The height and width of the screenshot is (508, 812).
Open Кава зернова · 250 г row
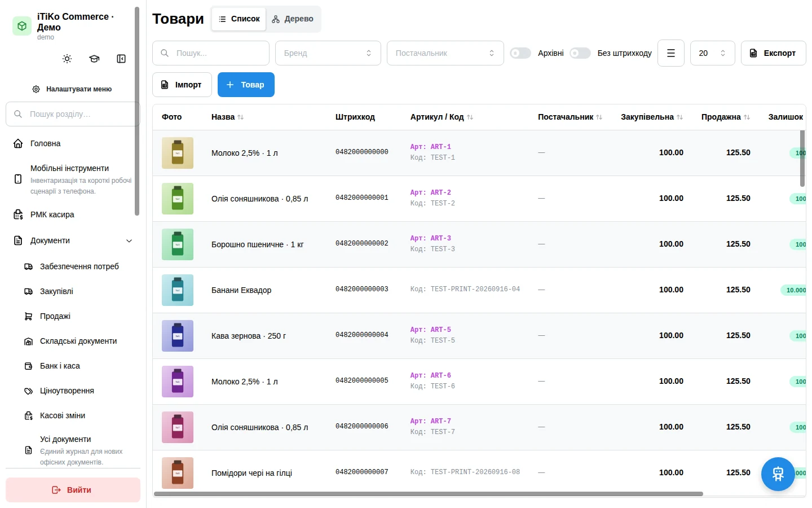[479, 336]
